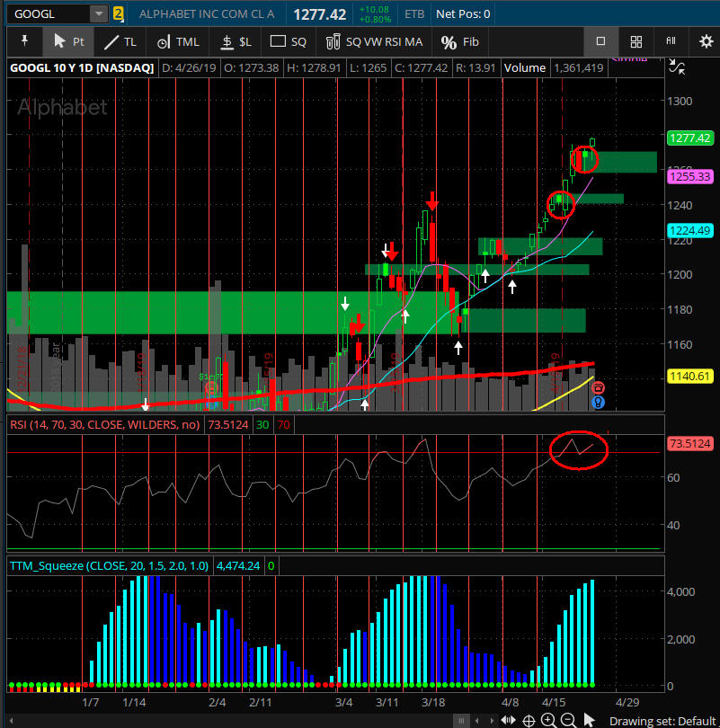Open the SQ VW RSI MA study set
The image size is (720, 728).
point(374,41)
